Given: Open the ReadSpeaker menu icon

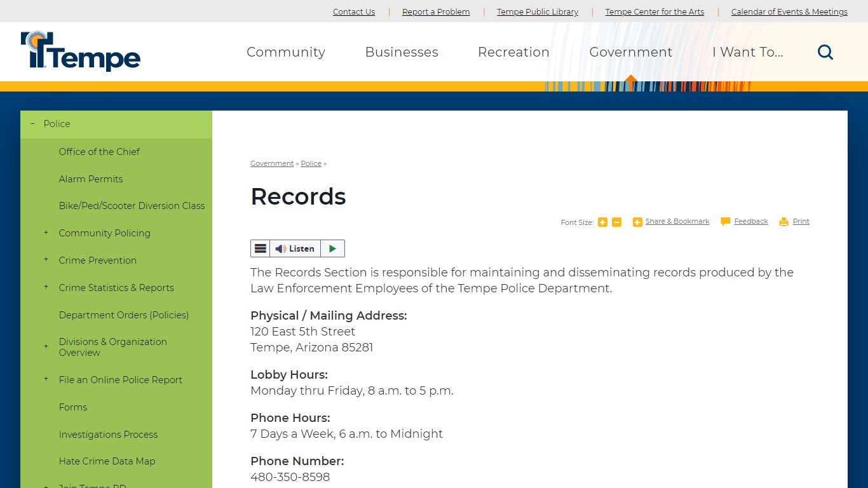Looking at the screenshot, I should (261, 248).
